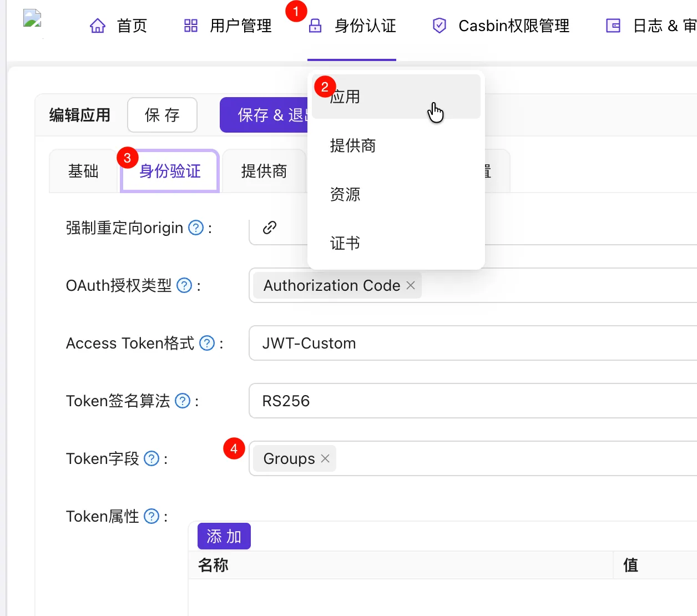Image resolution: width=697 pixels, height=616 pixels.
Task: Remove the Authorization Code tag
Action: 411,285
